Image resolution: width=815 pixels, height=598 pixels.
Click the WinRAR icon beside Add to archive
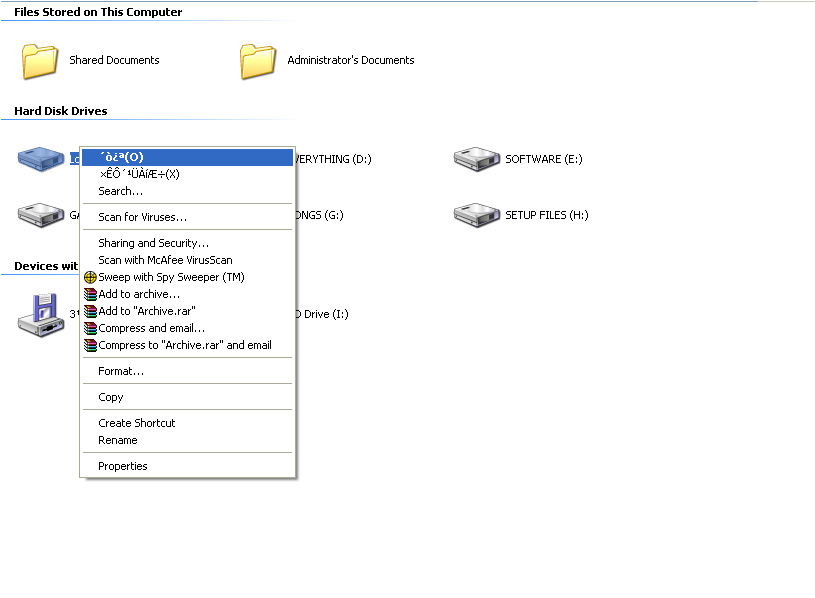[90, 294]
